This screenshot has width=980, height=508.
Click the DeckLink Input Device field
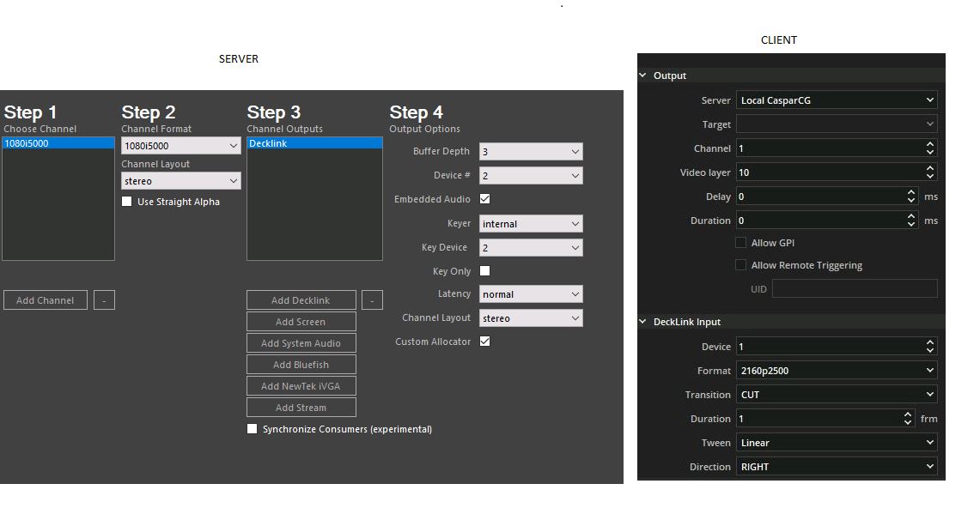coord(837,347)
